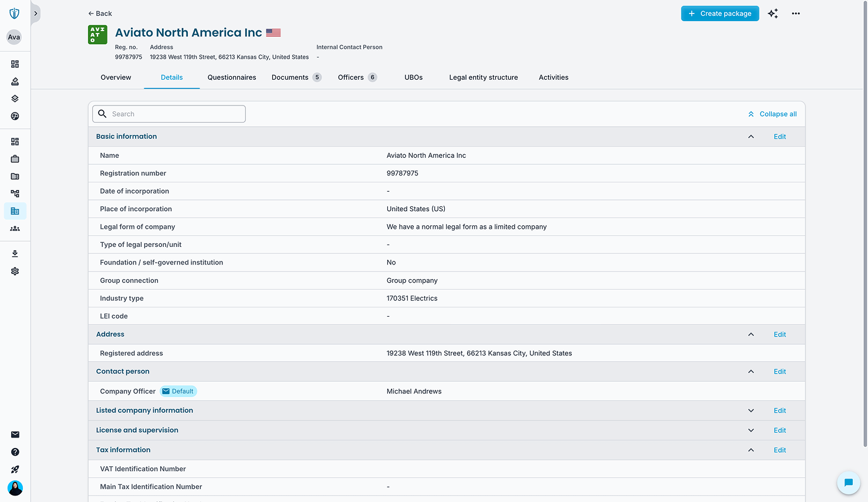The image size is (868, 502).
Task: Switch to the Officers tab
Action: [350, 77]
